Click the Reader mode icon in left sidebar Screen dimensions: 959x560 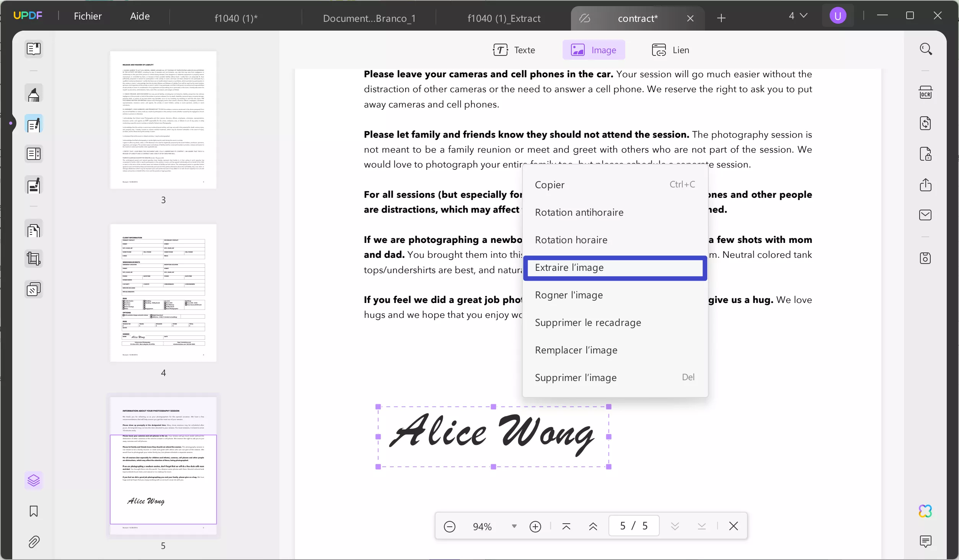[34, 49]
